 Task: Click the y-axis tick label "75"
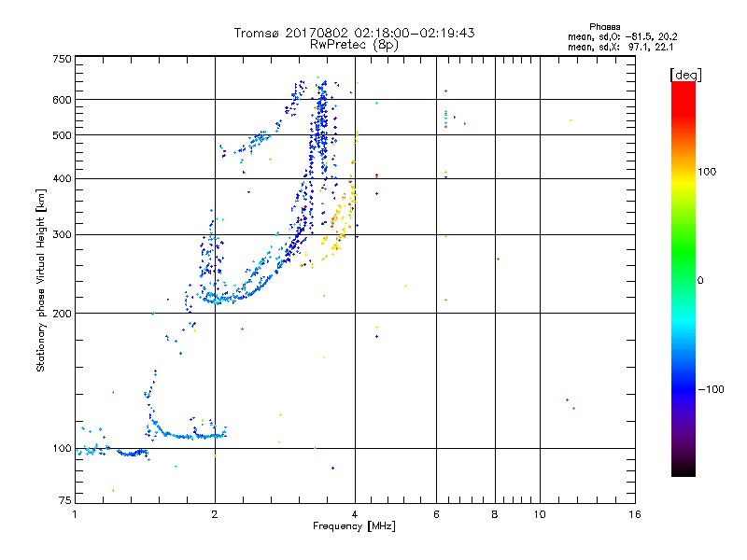pos(64,500)
